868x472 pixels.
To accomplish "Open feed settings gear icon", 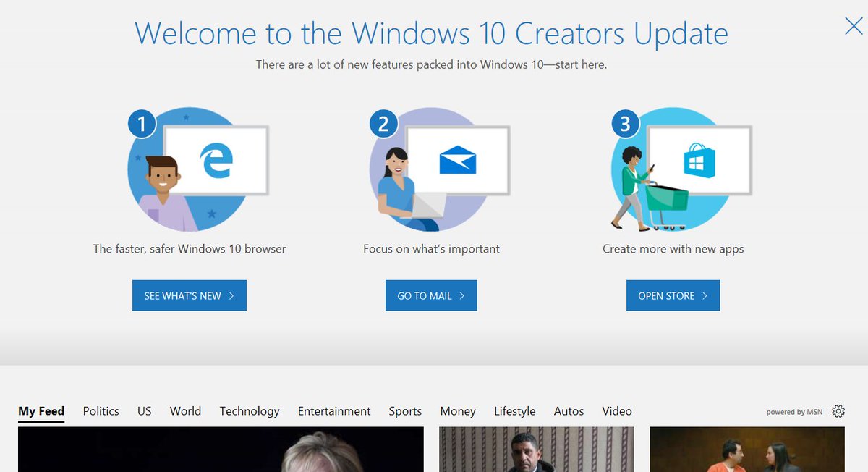I will [x=838, y=411].
